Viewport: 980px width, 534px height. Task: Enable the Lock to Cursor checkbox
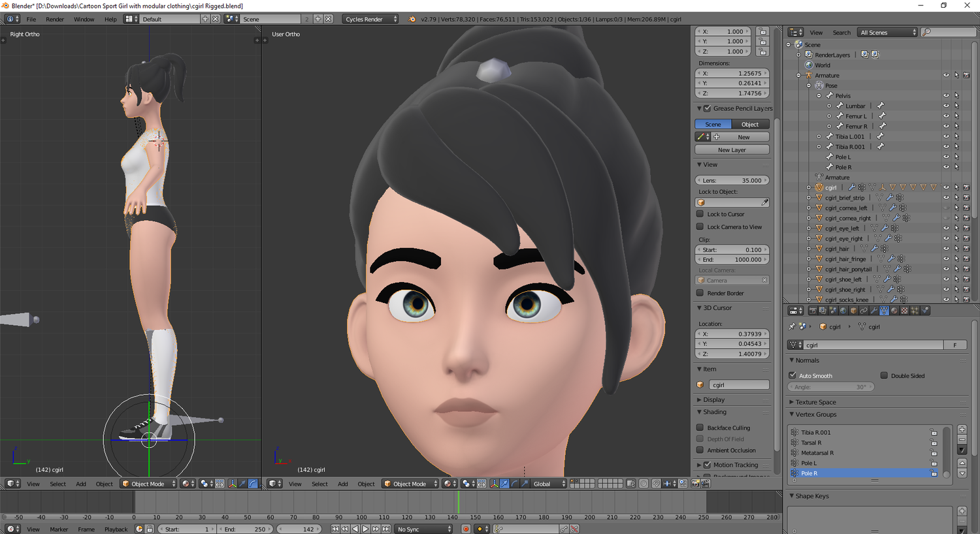(x=700, y=214)
